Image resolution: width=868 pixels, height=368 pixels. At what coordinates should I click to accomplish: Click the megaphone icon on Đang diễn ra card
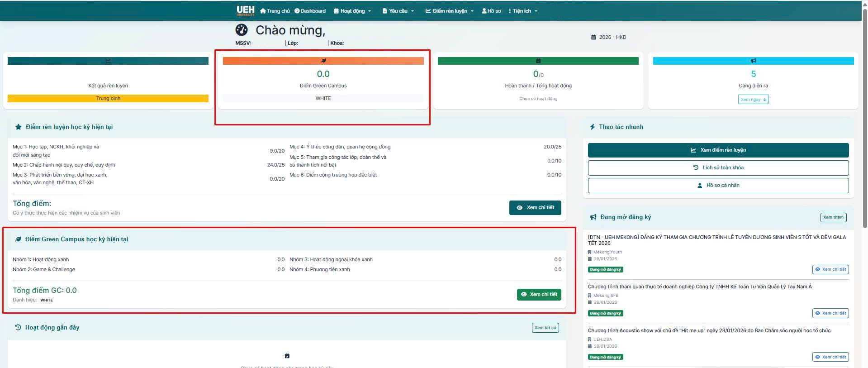tap(753, 61)
